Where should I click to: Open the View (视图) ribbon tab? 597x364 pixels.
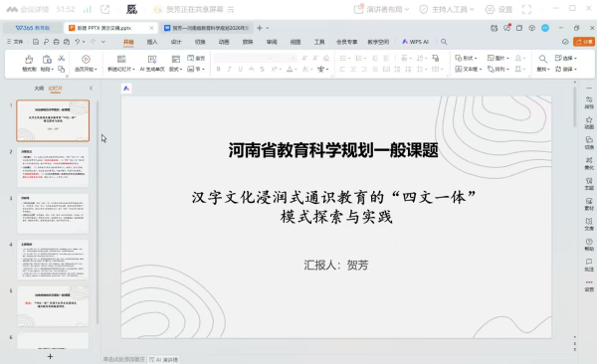[296, 42]
